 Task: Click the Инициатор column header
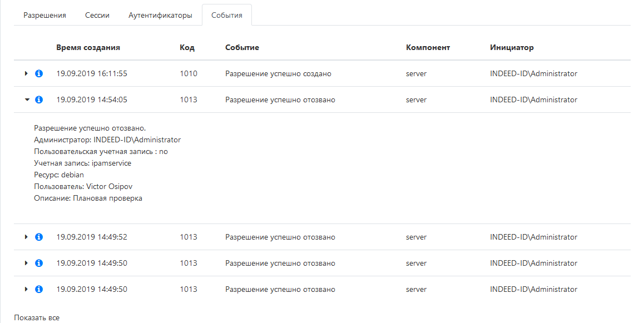point(512,47)
